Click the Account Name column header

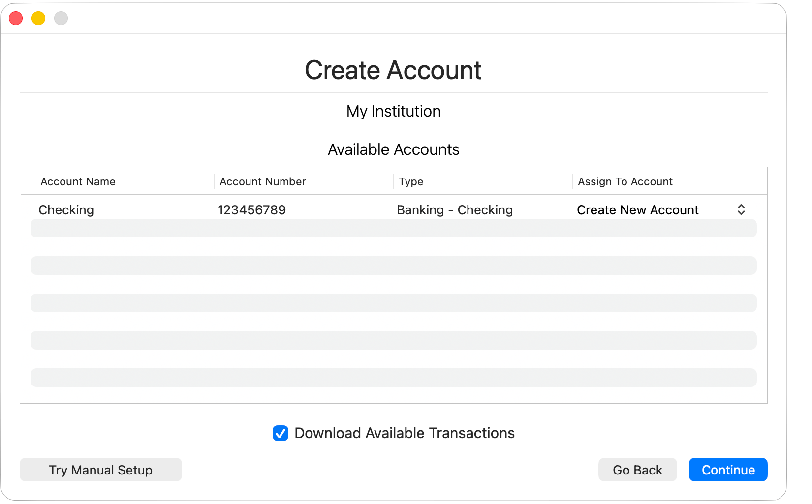pos(78,181)
